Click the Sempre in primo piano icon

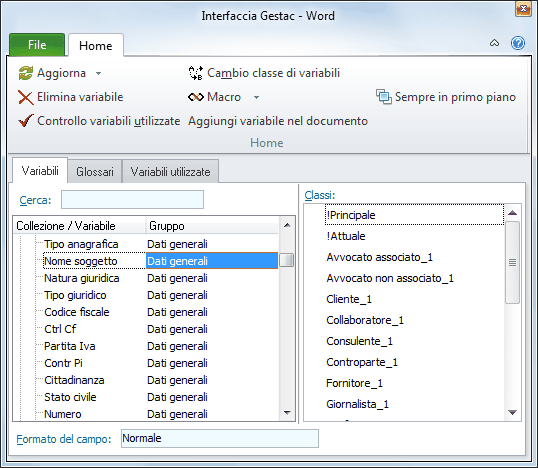384,97
